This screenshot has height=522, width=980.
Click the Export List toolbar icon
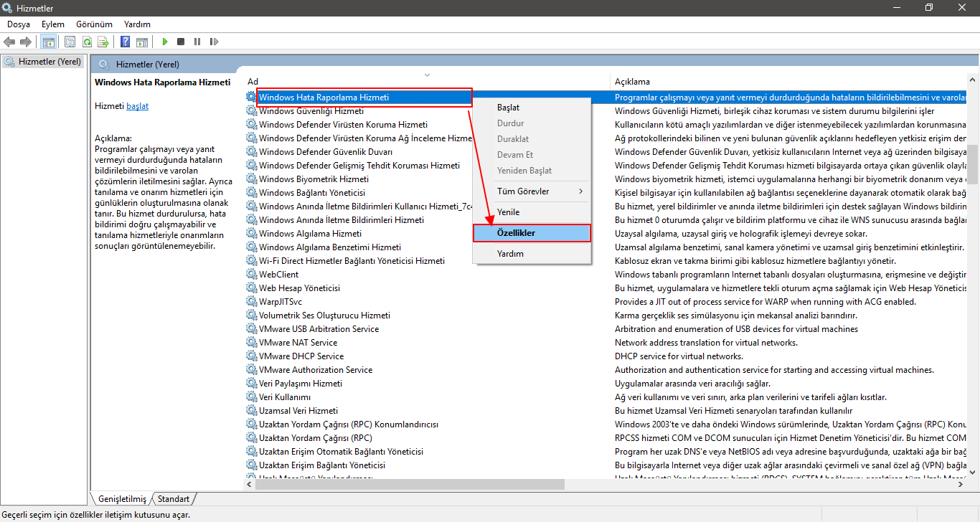tap(104, 41)
